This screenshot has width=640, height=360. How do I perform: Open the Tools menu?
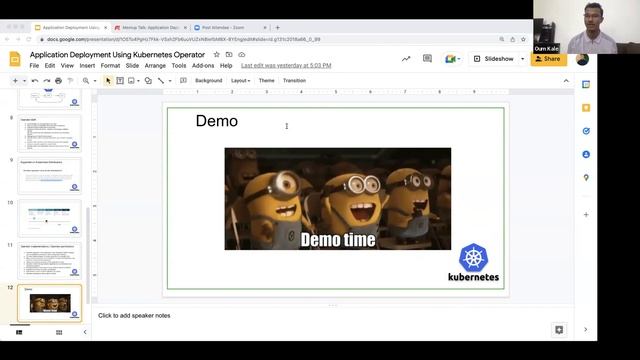(179, 65)
